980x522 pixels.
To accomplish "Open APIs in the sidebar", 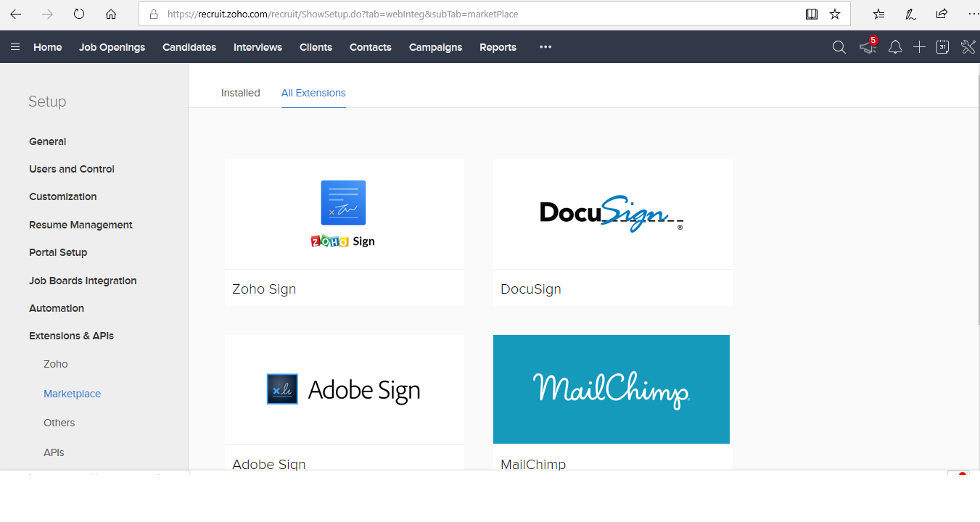I will [54, 452].
